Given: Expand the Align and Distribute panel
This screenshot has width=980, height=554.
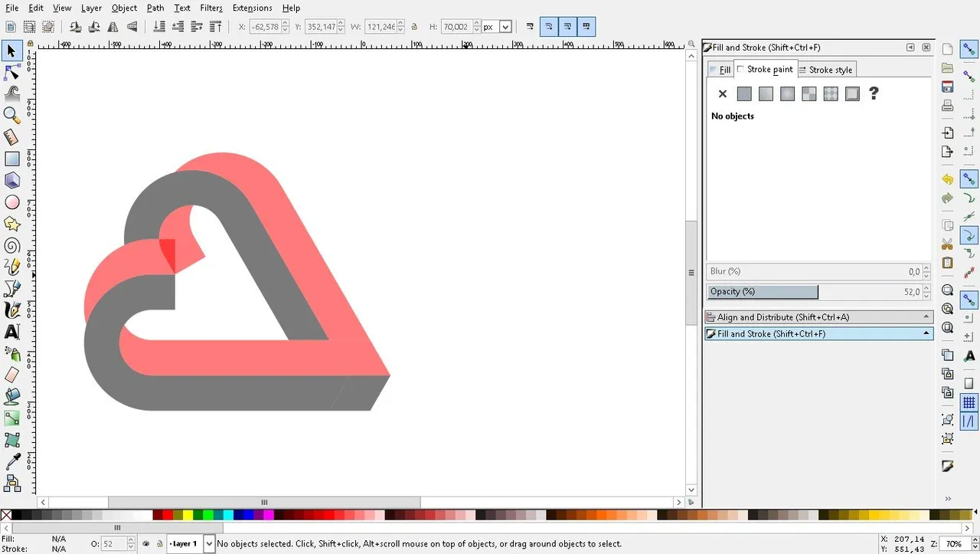Looking at the screenshot, I should [x=818, y=317].
